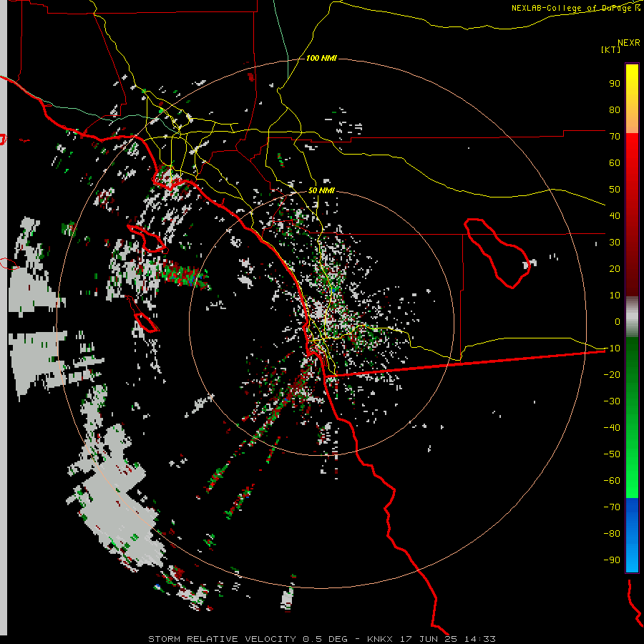Click the '-60' value on the color scale
This screenshot has height=644, width=644.
point(612,481)
